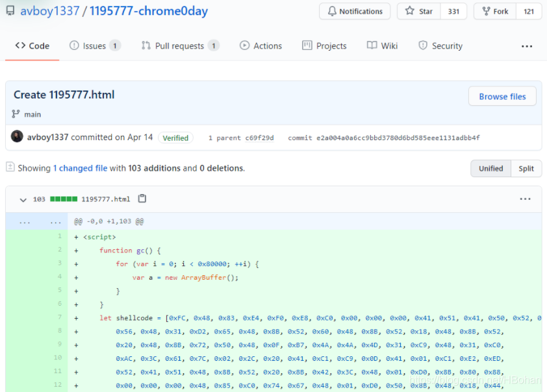Image resolution: width=547 pixels, height=392 pixels.
Task: Click the Security shield icon
Action: [423, 45]
